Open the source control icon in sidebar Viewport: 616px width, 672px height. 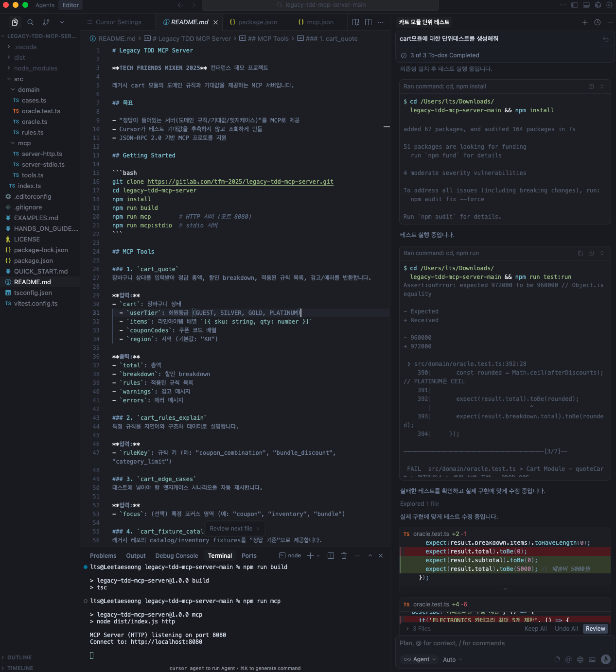(x=46, y=22)
